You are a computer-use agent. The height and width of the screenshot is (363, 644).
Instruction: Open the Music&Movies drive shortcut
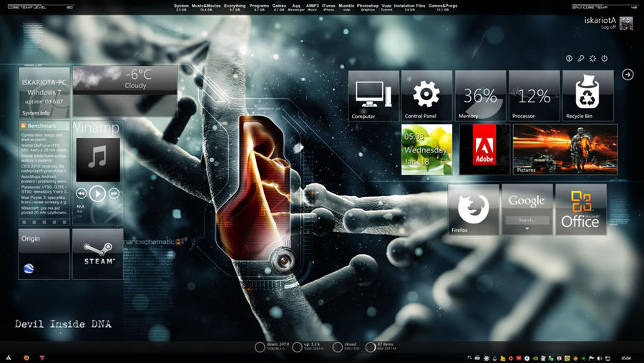[206, 7]
